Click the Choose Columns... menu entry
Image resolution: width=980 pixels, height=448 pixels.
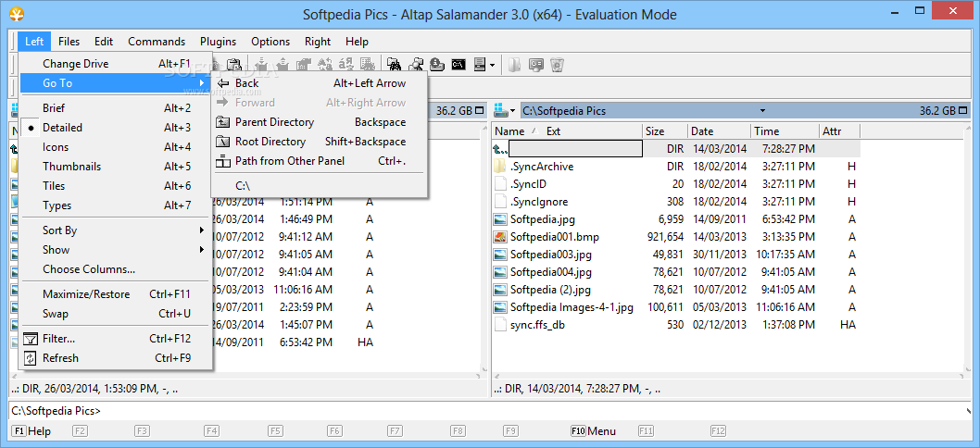(x=116, y=269)
